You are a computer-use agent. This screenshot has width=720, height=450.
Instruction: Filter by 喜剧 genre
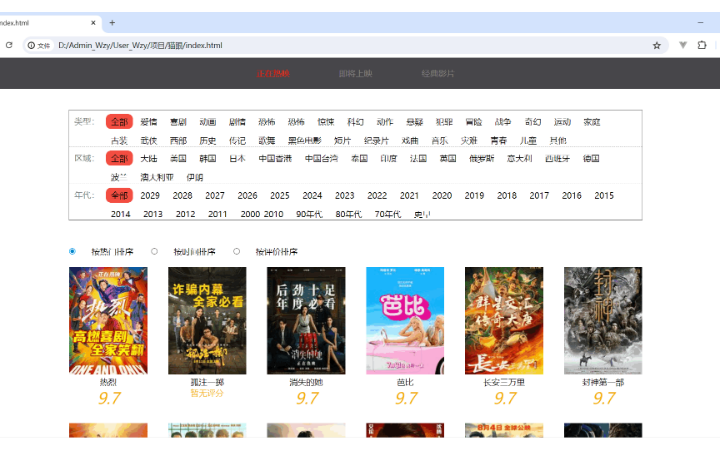pos(178,122)
